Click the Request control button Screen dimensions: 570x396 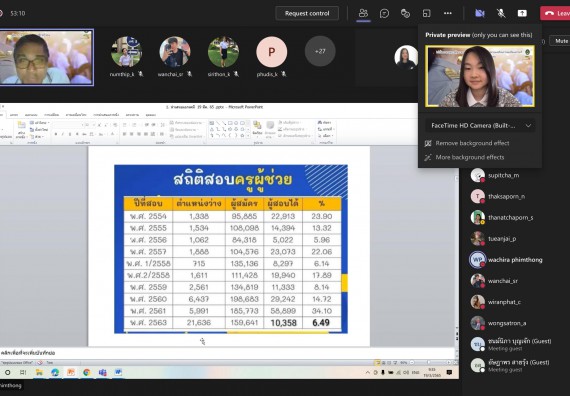coord(307,13)
